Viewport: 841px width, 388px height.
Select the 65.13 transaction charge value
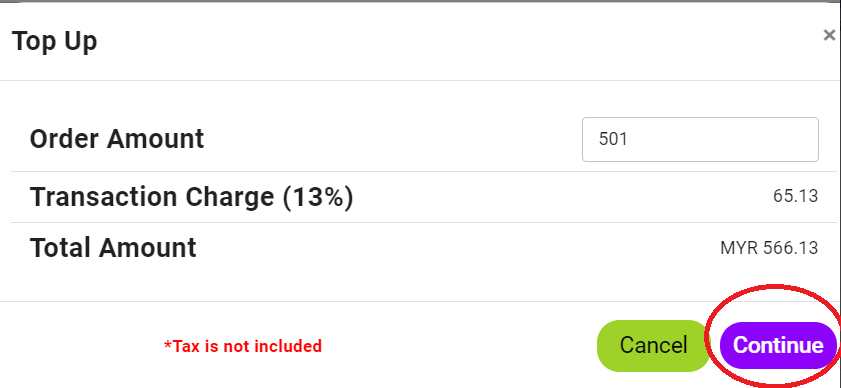coord(795,196)
